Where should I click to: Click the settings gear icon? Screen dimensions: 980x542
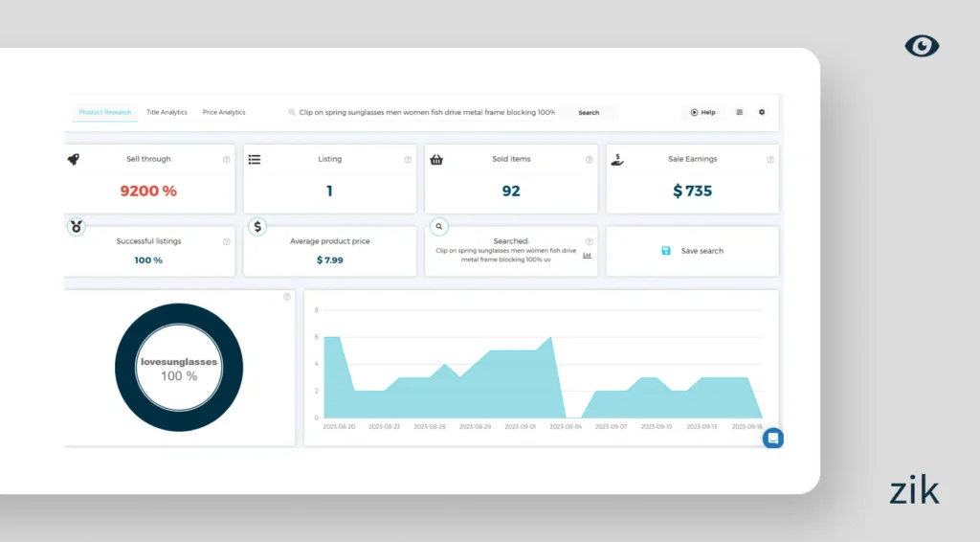tap(762, 112)
